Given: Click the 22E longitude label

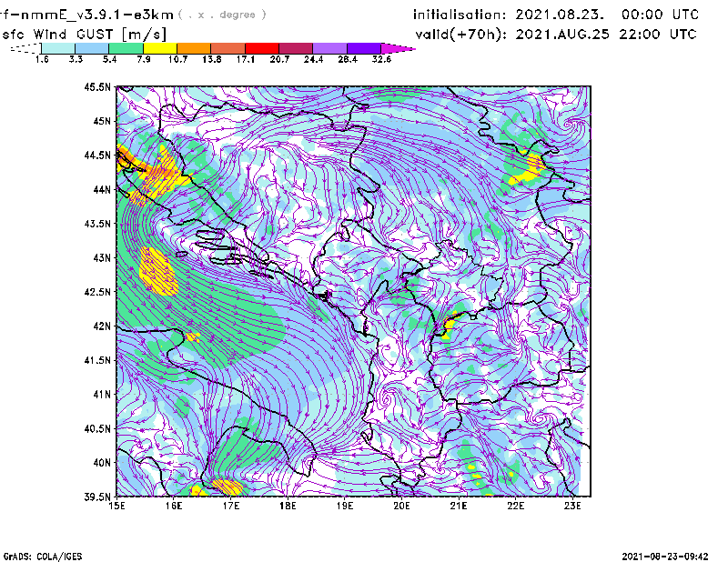Looking at the screenshot, I should tap(515, 506).
